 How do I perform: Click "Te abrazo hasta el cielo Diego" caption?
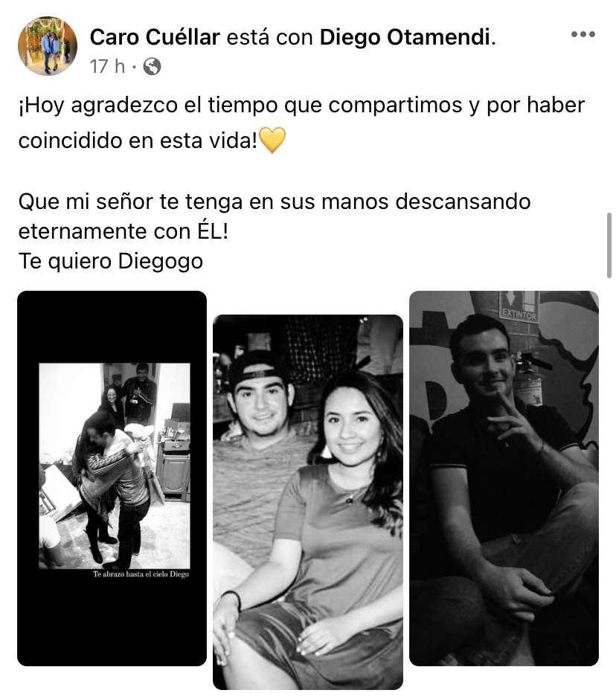[141, 574]
